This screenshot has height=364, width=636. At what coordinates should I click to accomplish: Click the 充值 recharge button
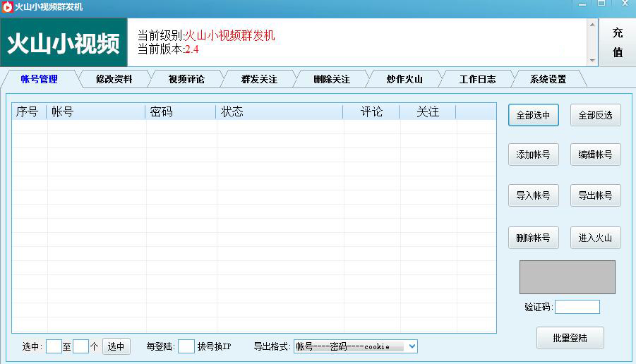[x=618, y=42]
